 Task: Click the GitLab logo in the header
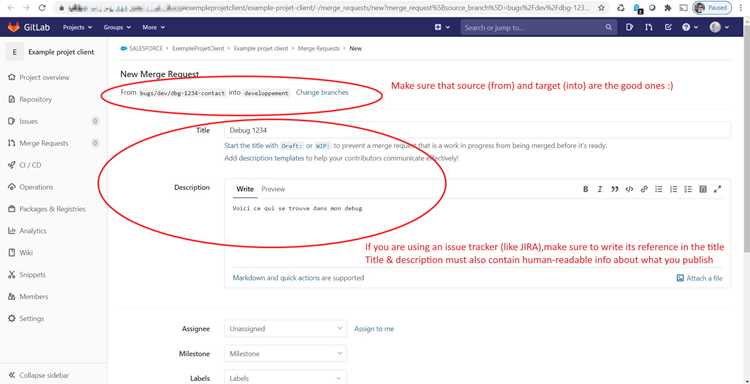[x=29, y=27]
